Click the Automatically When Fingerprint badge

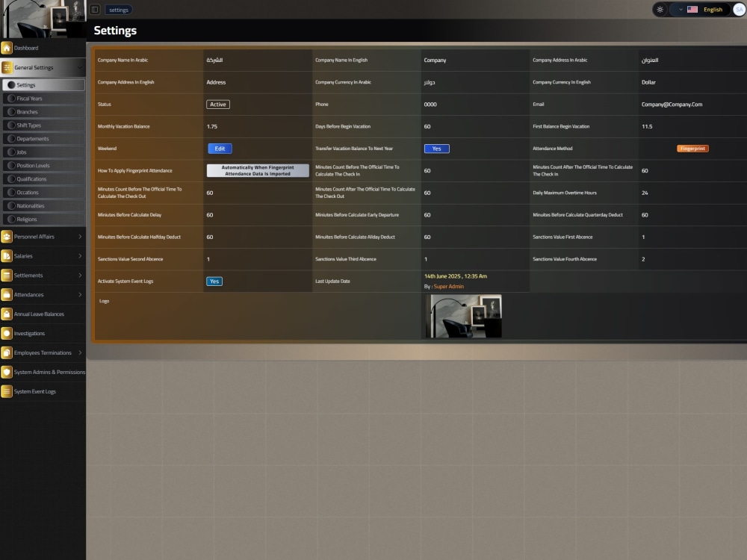(258, 170)
